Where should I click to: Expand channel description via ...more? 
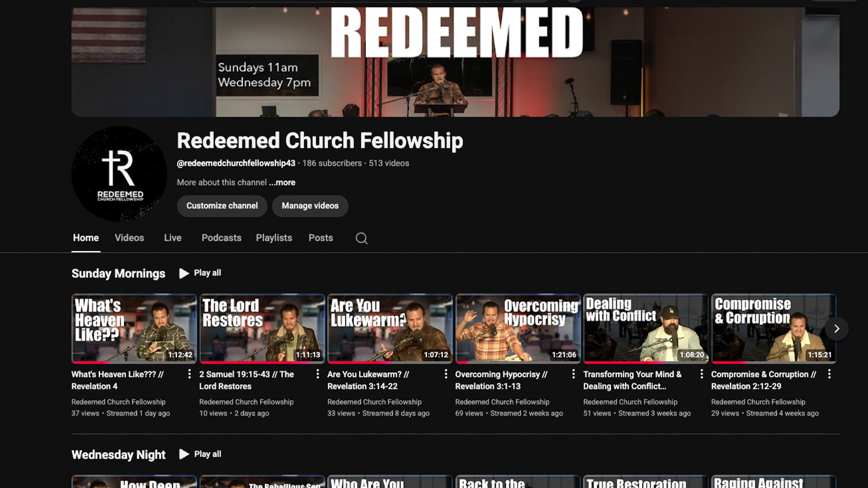pyautogui.click(x=282, y=183)
